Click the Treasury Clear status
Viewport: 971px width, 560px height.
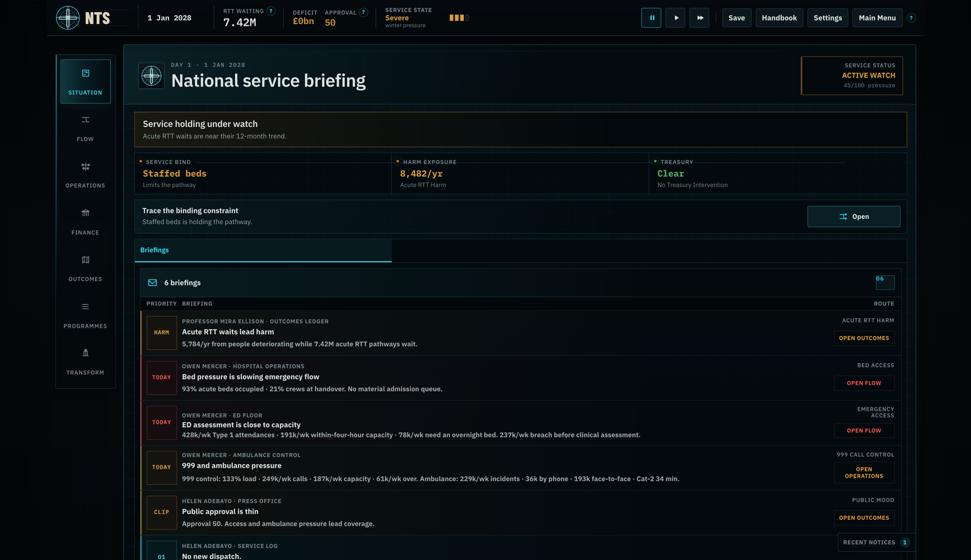pos(671,173)
